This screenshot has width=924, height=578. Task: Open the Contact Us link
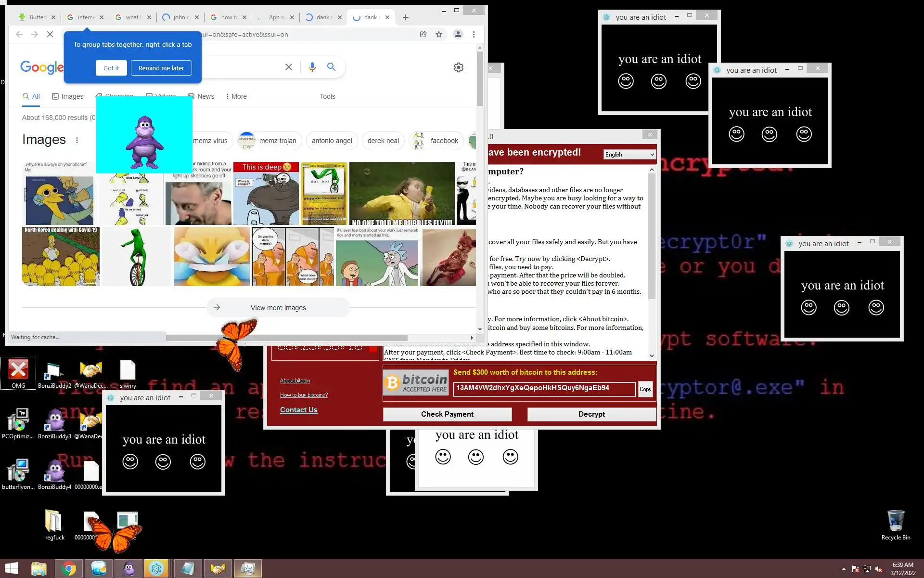click(x=298, y=410)
